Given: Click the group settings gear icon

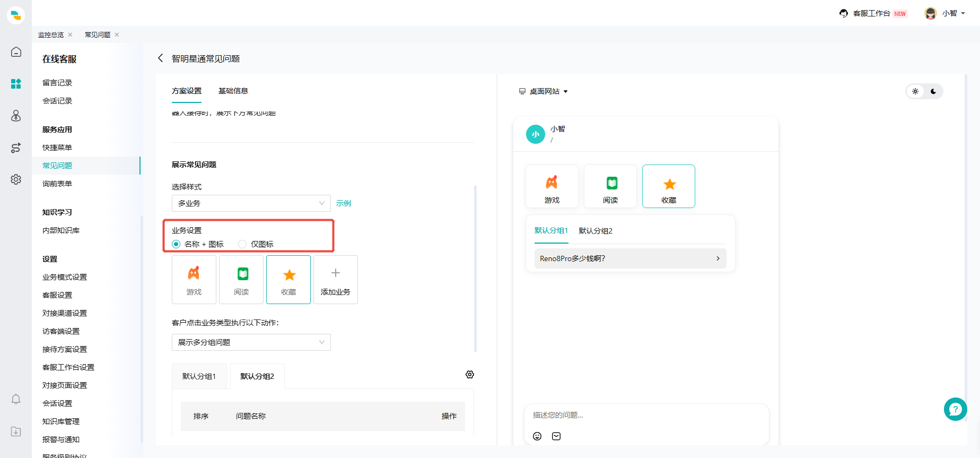Looking at the screenshot, I should [x=470, y=375].
